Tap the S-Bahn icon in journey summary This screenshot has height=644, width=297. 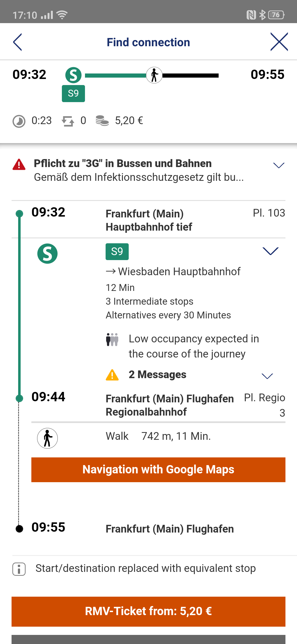click(73, 75)
